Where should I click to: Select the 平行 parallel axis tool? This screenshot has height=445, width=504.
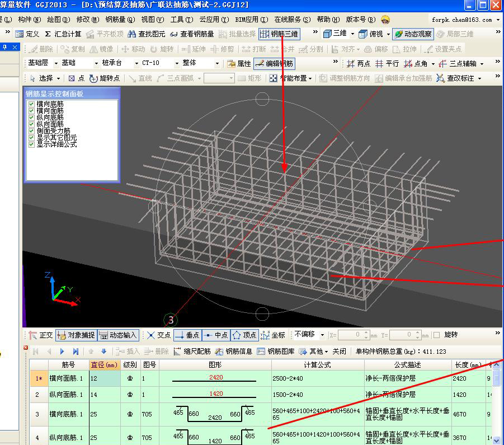click(387, 64)
